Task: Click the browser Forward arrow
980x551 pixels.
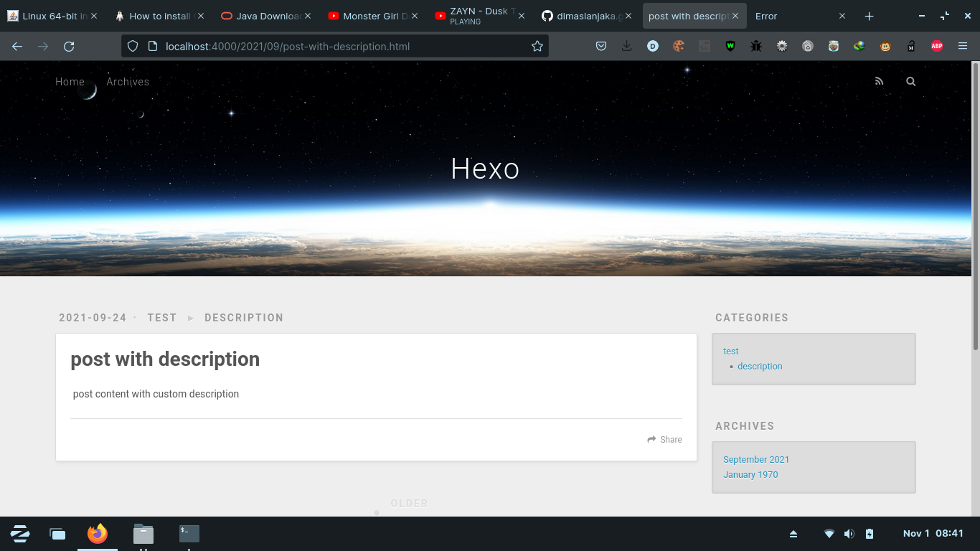Action: (43, 46)
